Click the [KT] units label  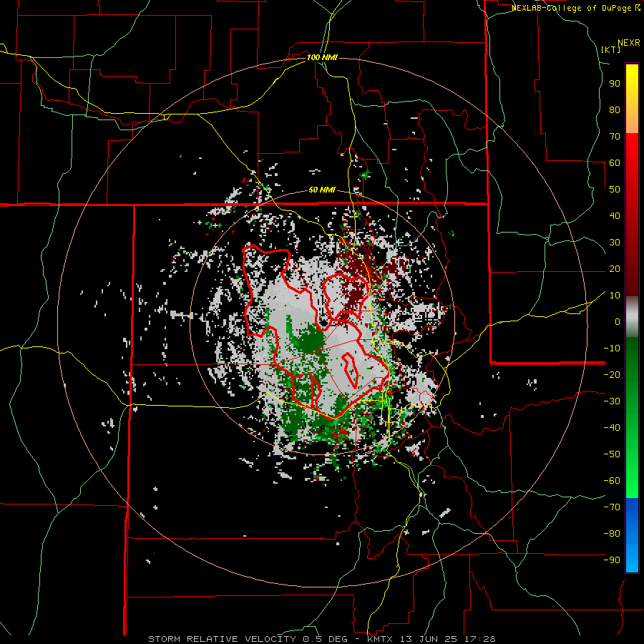tap(611, 49)
